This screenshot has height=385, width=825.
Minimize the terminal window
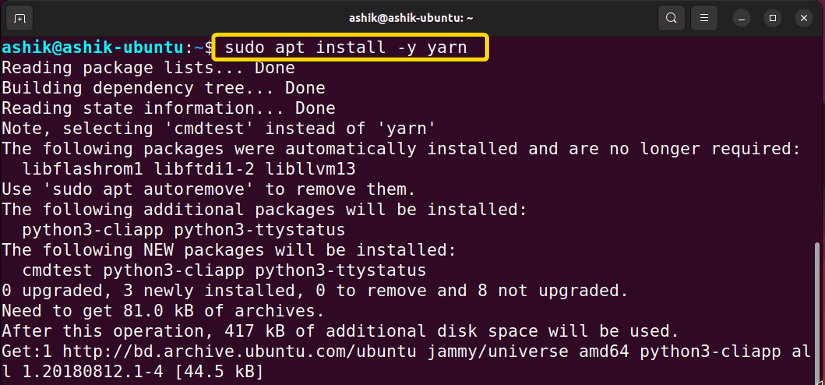(x=742, y=18)
